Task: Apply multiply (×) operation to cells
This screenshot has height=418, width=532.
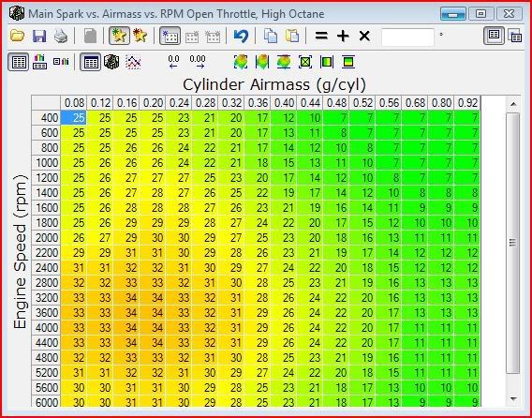Action: click(364, 36)
